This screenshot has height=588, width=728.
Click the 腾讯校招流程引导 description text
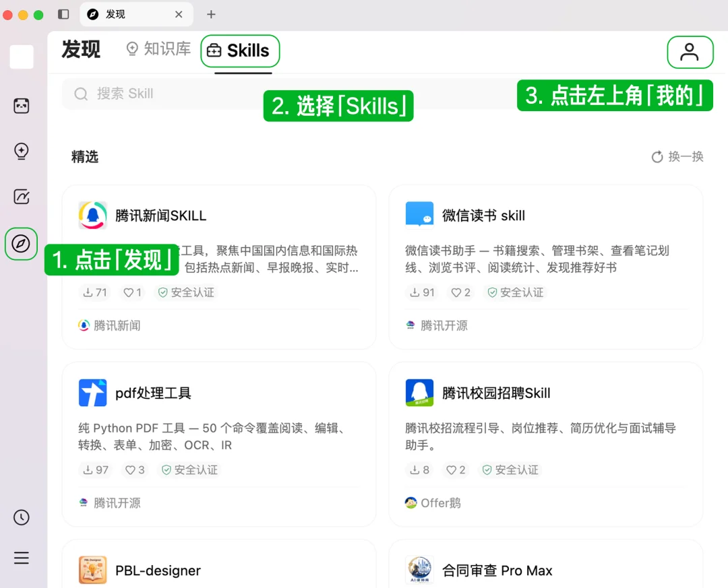coord(541,436)
